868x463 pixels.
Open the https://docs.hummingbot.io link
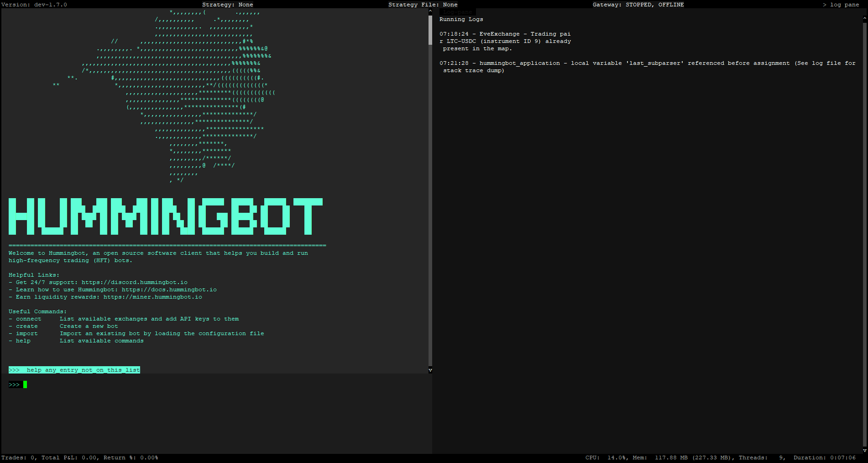[x=169, y=289]
